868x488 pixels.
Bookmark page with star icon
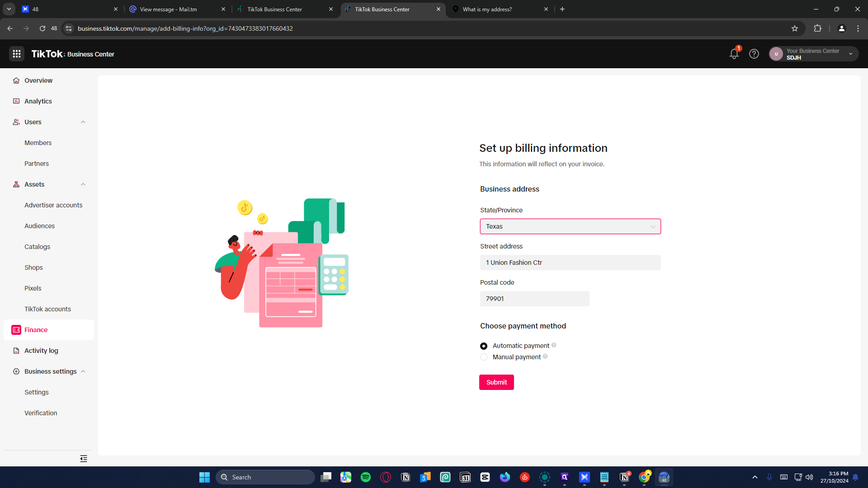[795, 28]
